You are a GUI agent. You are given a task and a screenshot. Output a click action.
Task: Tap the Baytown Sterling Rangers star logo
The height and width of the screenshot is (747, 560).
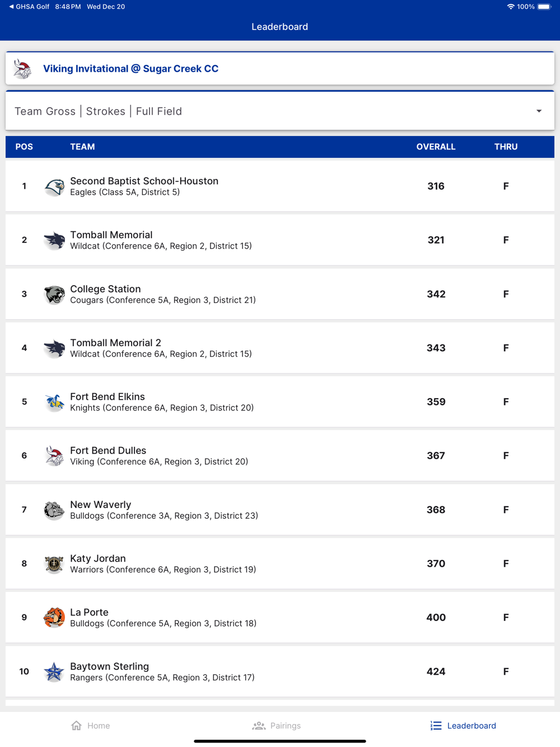(x=54, y=671)
